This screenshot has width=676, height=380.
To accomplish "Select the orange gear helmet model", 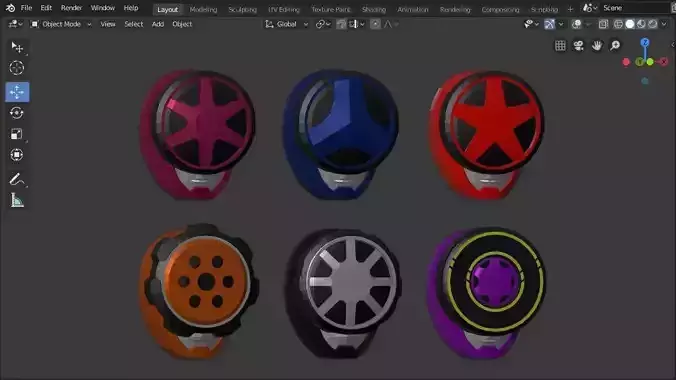I will pyautogui.click(x=199, y=292).
